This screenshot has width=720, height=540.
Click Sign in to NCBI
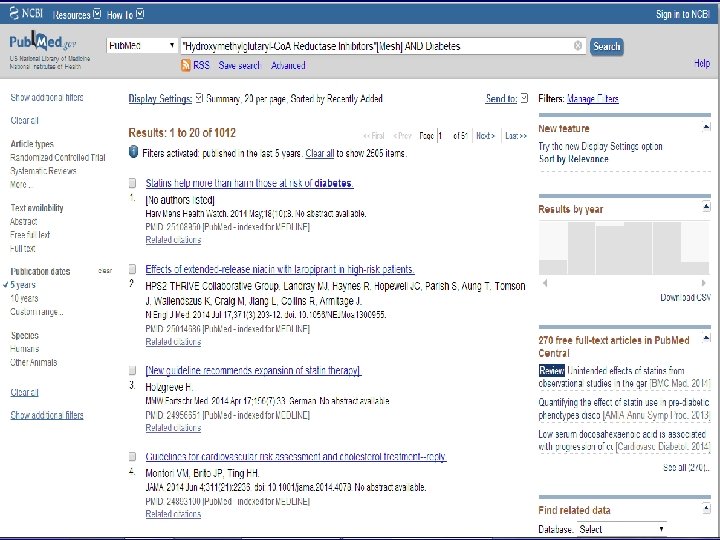pyautogui.click(x=683, y=14)
